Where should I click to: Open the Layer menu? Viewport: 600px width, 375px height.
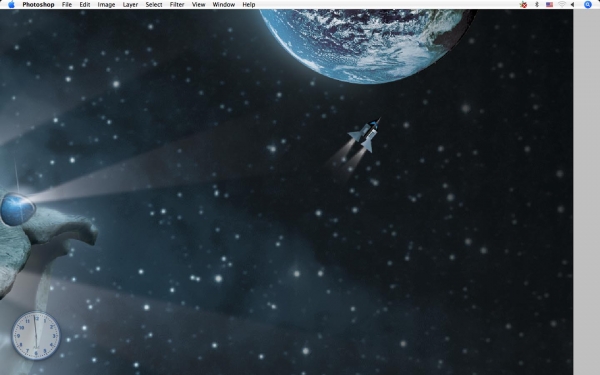130,5
